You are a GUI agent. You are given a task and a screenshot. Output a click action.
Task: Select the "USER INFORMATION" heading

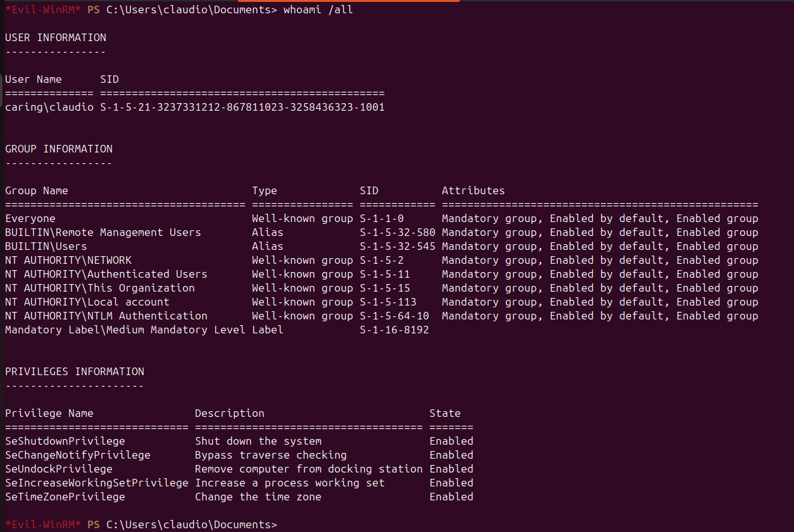click(56, 38)
